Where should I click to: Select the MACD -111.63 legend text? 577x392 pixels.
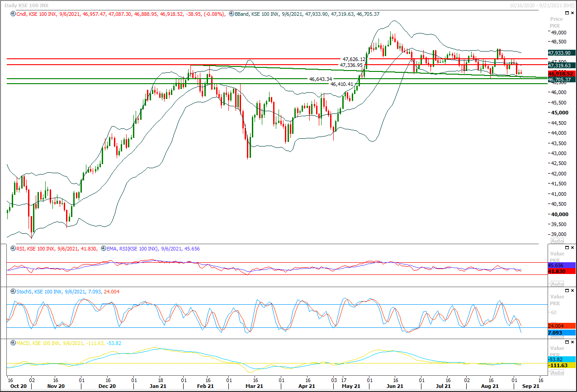tap(69, 343)
